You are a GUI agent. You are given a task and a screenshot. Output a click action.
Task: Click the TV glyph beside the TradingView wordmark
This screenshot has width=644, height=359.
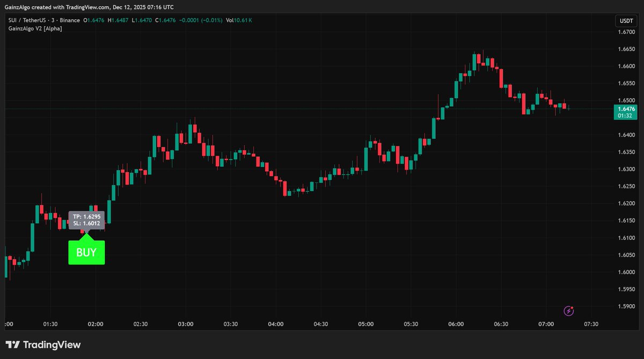point(12,345)
